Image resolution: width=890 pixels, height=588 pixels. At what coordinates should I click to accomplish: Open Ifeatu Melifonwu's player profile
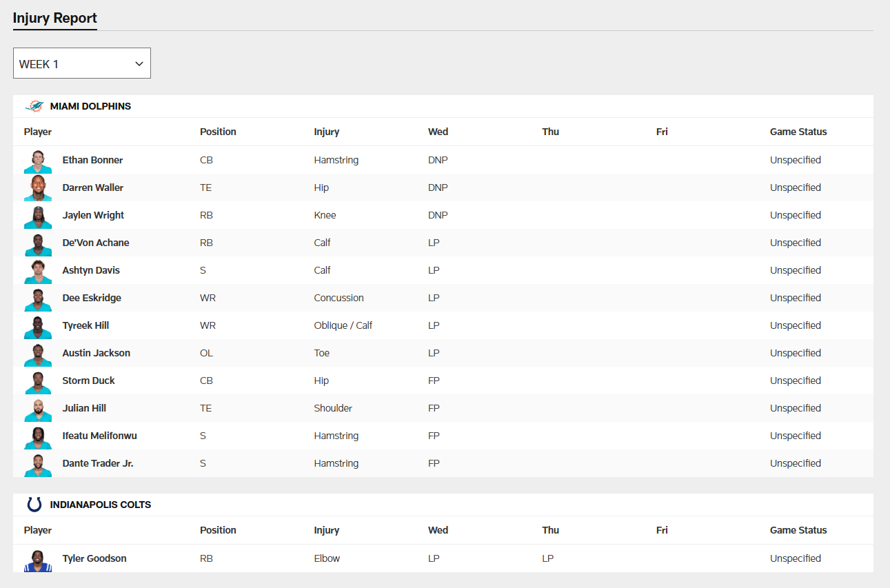tap(99, 436)
